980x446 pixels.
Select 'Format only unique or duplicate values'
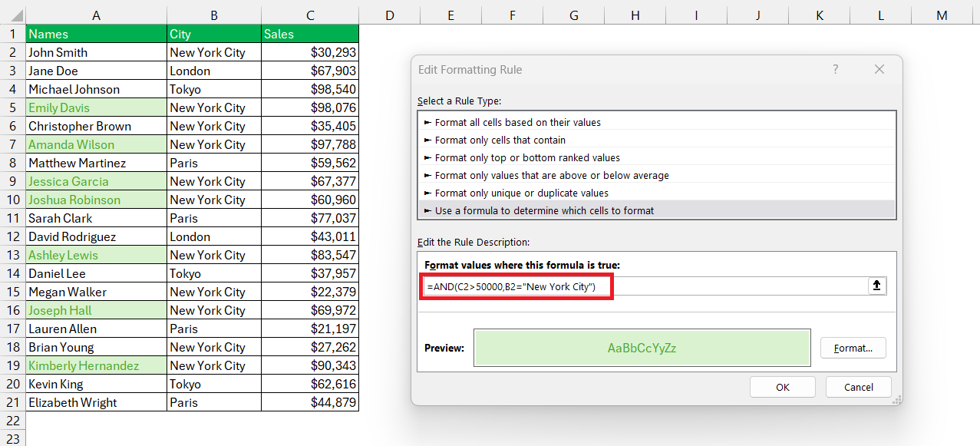[x=658, y=193]
